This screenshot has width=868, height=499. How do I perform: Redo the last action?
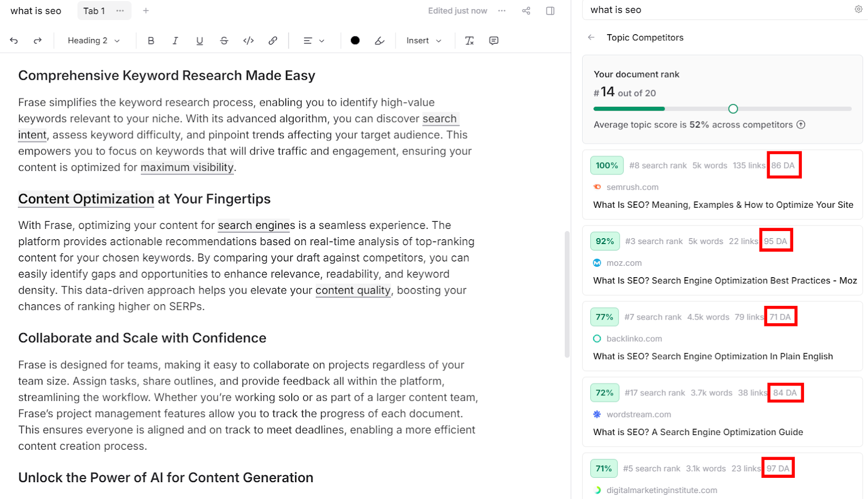(x=37, y=41)
